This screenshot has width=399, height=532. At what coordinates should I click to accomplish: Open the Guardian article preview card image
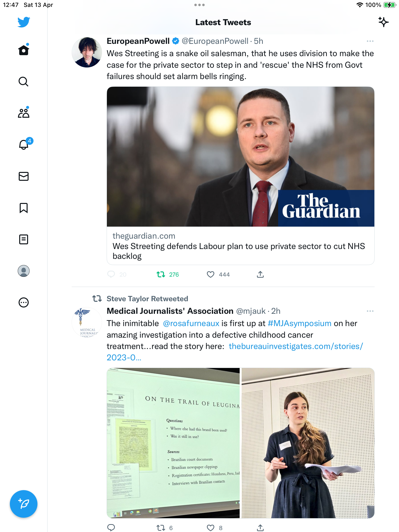tap(240, 157)
